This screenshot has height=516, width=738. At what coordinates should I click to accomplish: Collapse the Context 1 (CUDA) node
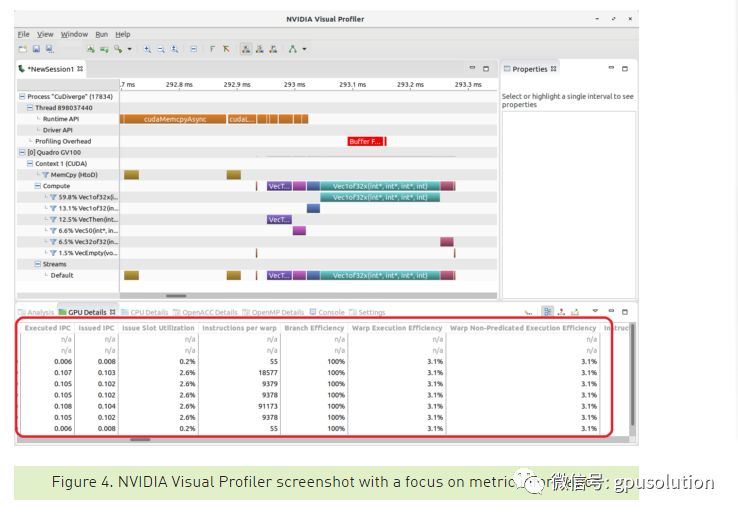pos(30,163)
